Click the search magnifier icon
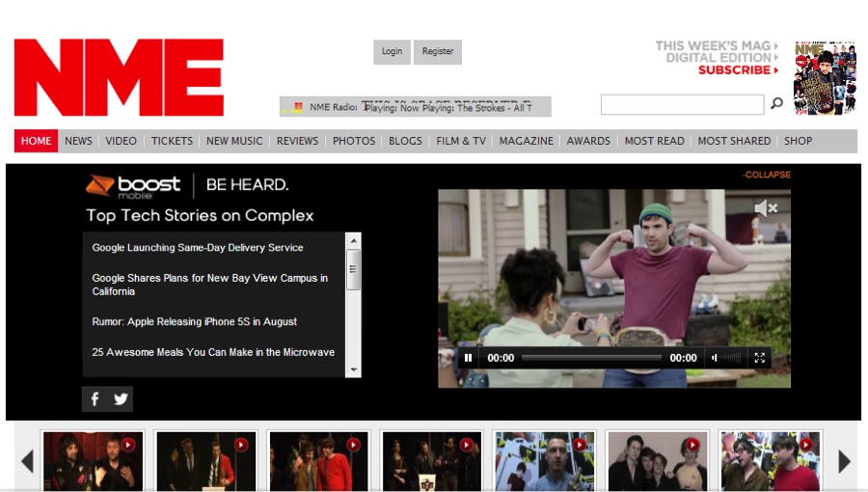 776,104
